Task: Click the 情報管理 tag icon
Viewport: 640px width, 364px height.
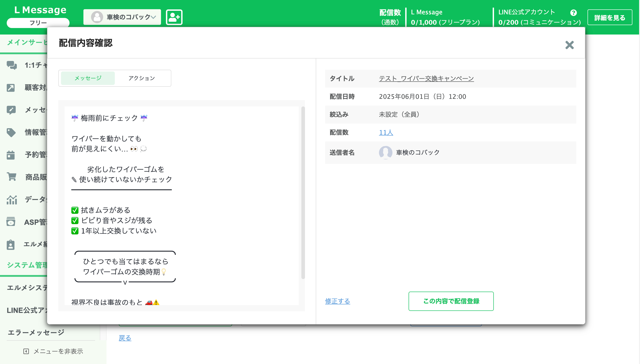Action: click(x=11, y=132)
